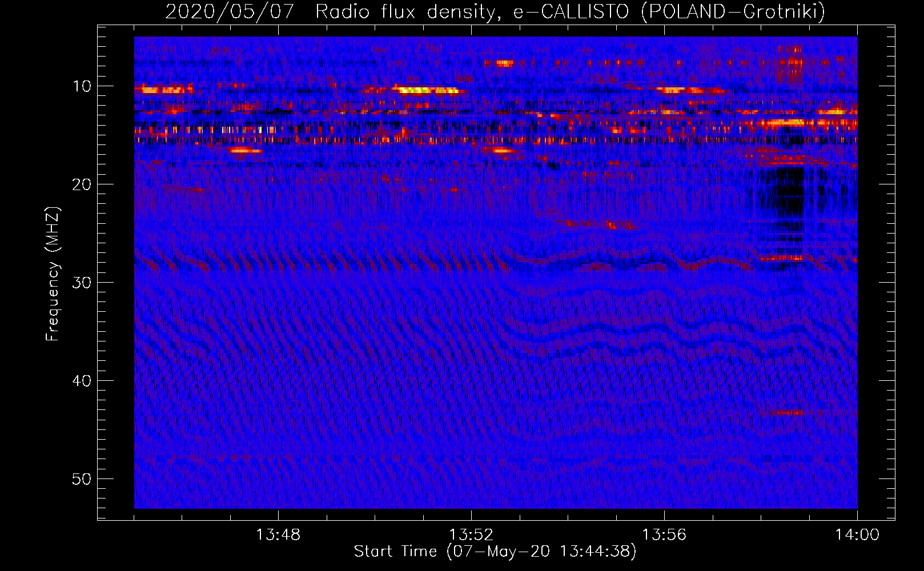Click the Start Time axis label
Image resolution: width=924 pixels, height=571 pixels.
coord(495,552)
